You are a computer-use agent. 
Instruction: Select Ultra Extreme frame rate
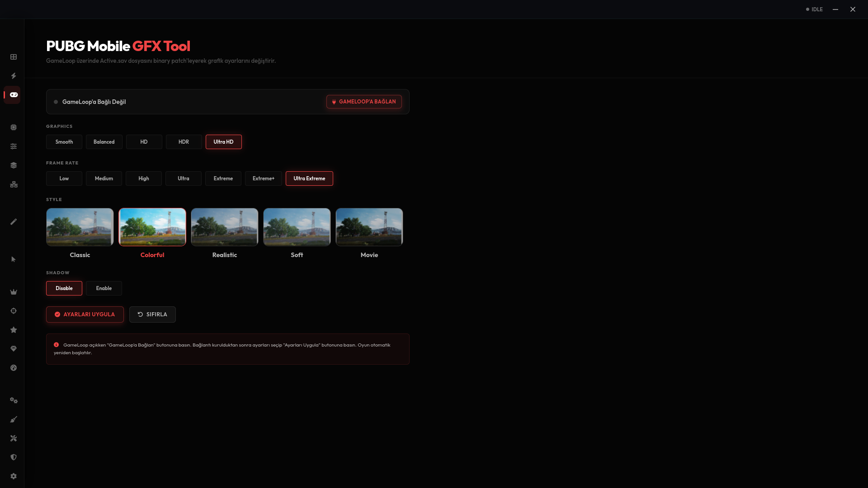(309, 178)
